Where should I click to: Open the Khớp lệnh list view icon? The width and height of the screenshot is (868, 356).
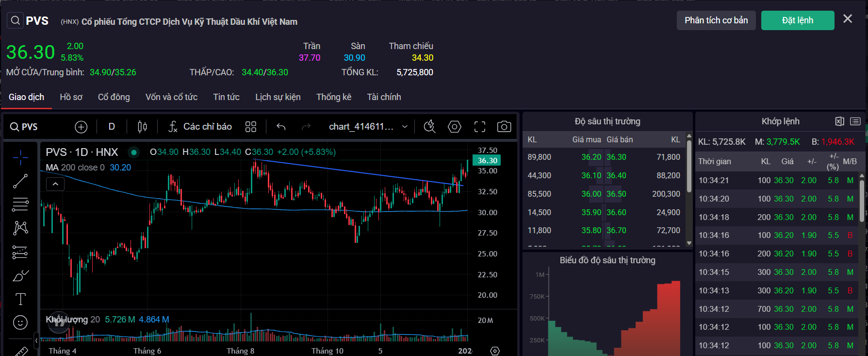pyautogui.click(x=855, y=121)
